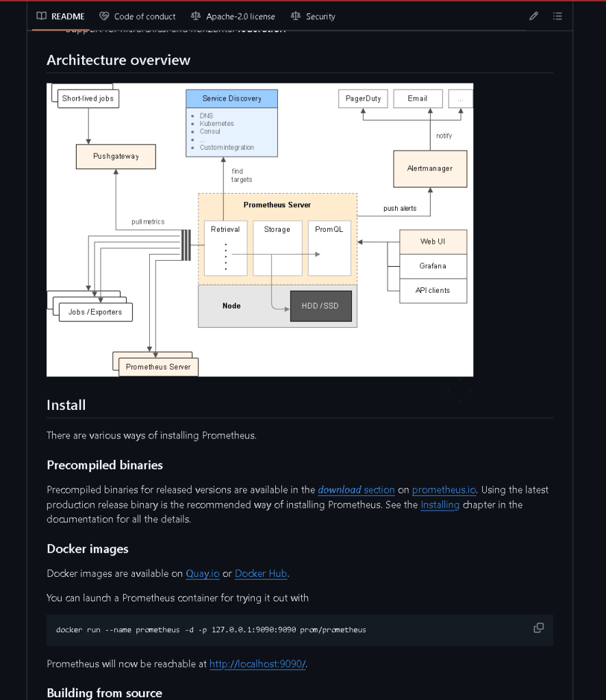Switch to the README tab
Viewport: 606px width, 700px height.
(61, 16)
